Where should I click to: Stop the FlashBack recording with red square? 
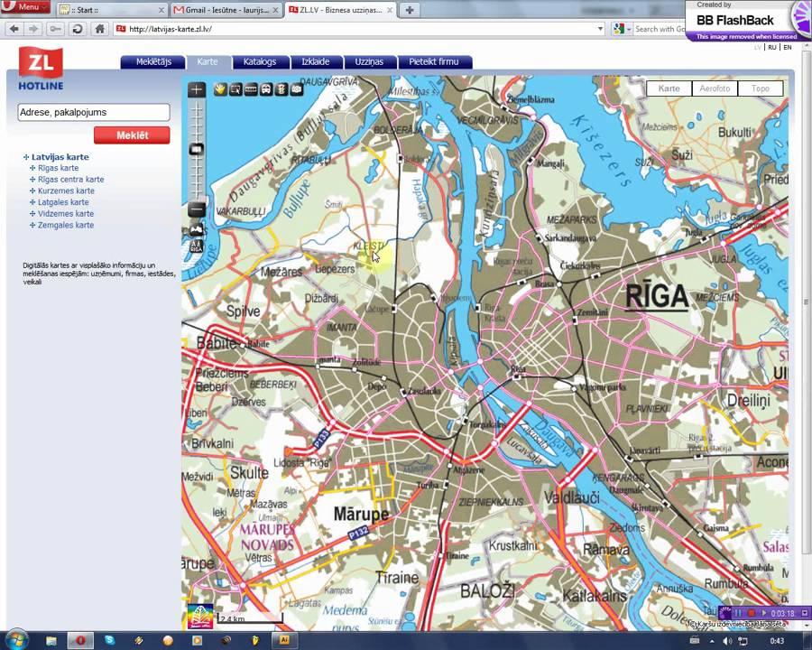(x=751, y=613)
